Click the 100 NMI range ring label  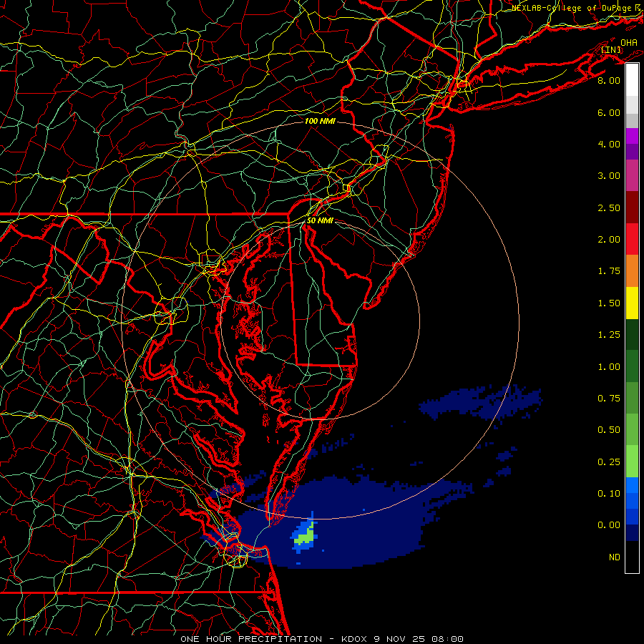point(320,121)
